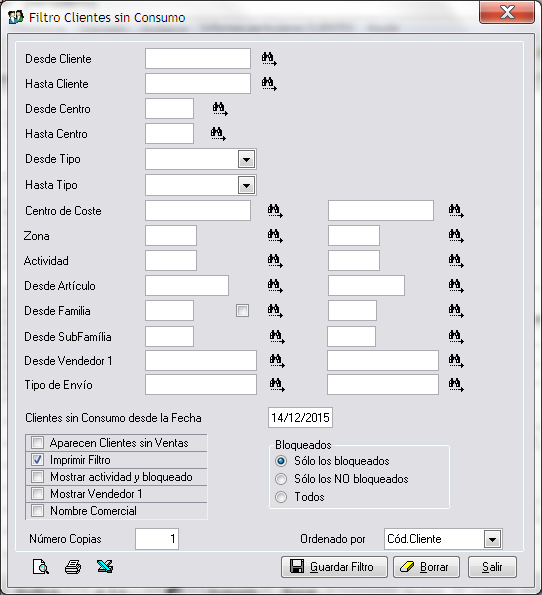
Task: Open second Desde Vendedor 1 lookup binoculars
Action: click(x=456, y=361)
